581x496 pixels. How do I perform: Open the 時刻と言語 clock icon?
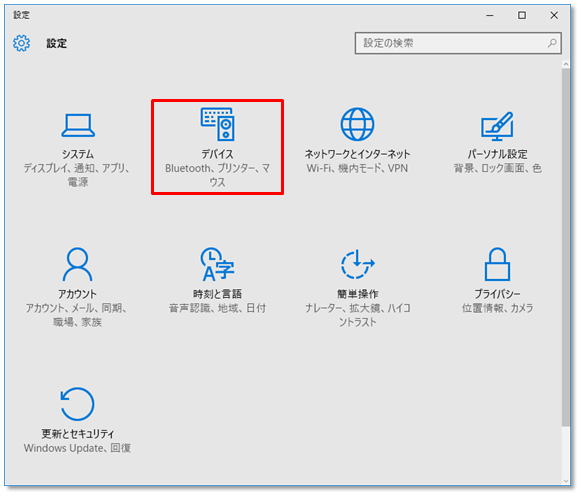coord(218,264)
